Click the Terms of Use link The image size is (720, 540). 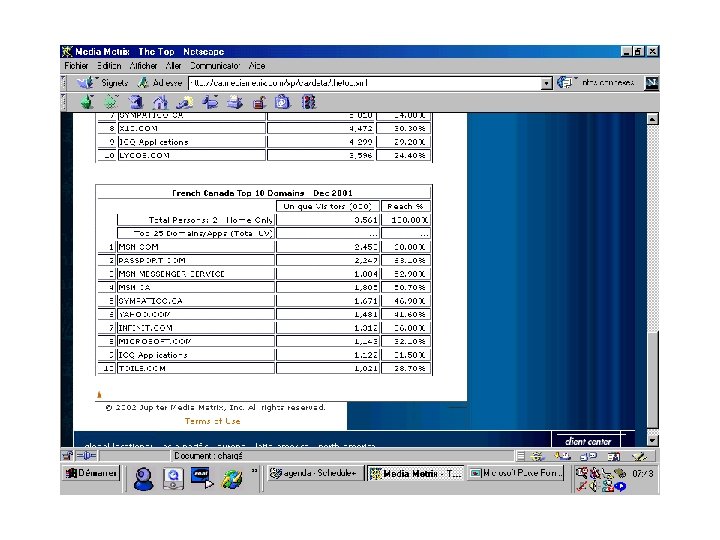pyautogui.click(x=212, y=421)
